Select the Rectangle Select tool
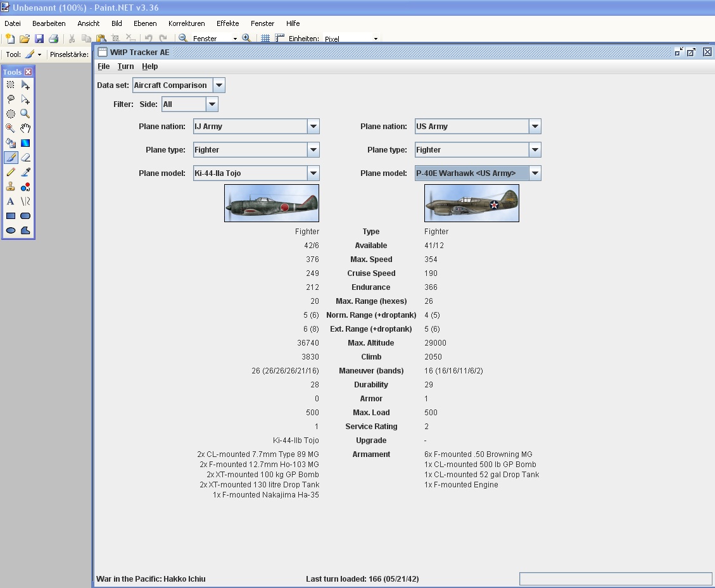715x588 pixels. 11,85
